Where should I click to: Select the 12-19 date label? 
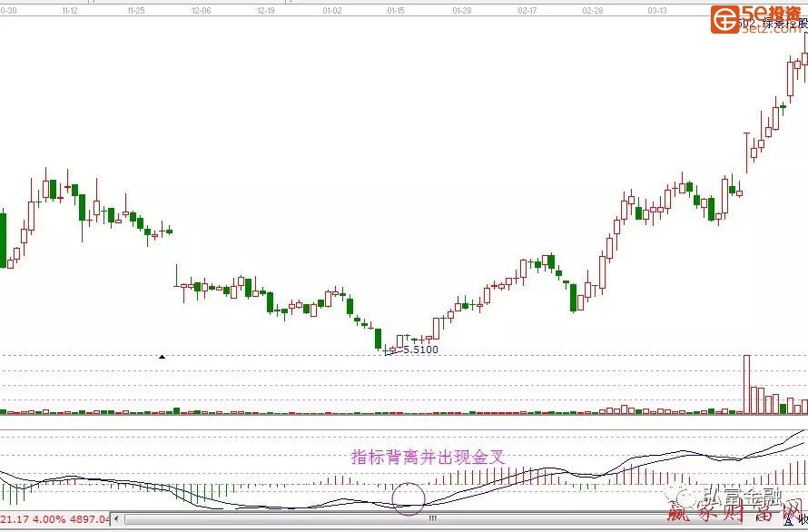(266, 10)
